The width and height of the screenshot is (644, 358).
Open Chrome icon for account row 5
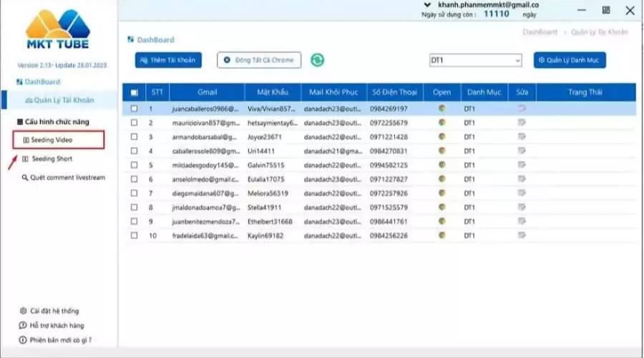442,165
